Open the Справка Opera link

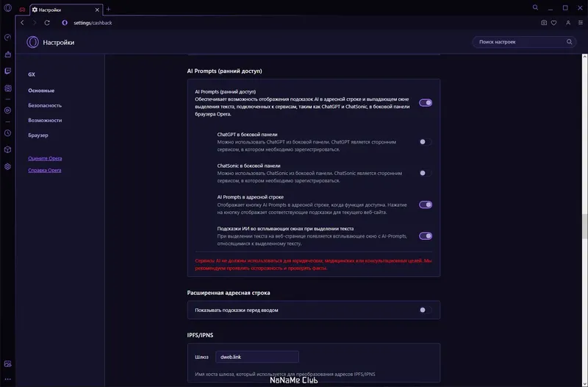[45, 170]
